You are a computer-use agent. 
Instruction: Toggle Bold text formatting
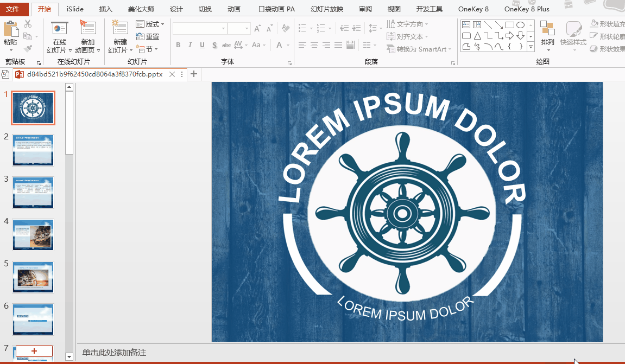[178, 45]
